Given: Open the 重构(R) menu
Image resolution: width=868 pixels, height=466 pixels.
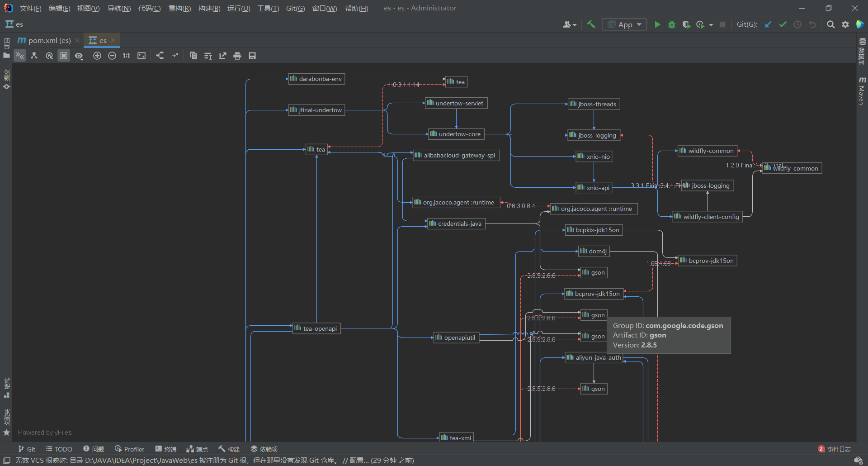Looking at the screenshot, I should [x=179, y=8].
